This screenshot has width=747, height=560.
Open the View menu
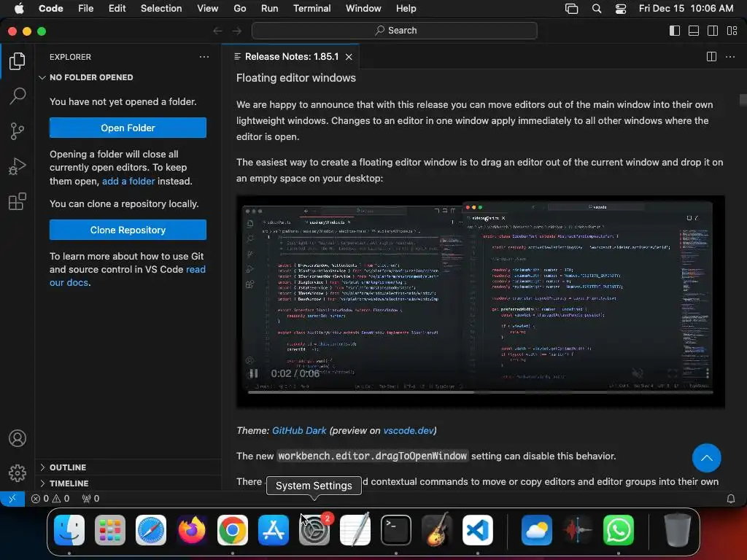point(208,8)
